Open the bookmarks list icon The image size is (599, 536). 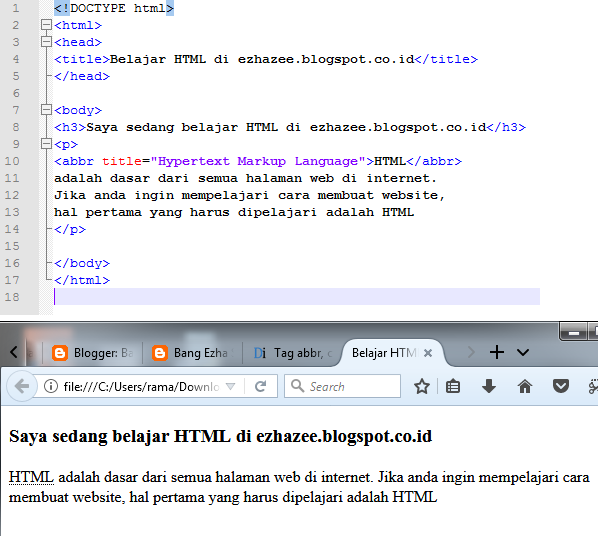tap(453, 387)
